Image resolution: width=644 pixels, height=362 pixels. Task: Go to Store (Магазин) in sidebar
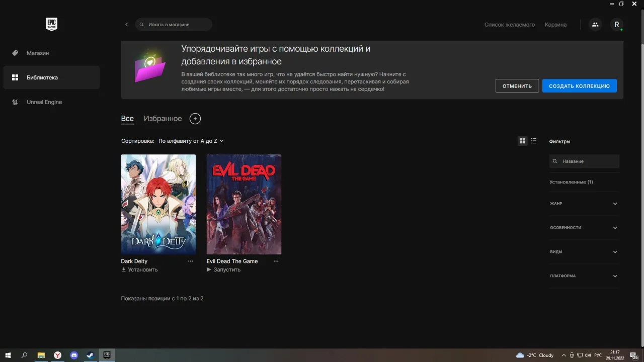[38, 53]
